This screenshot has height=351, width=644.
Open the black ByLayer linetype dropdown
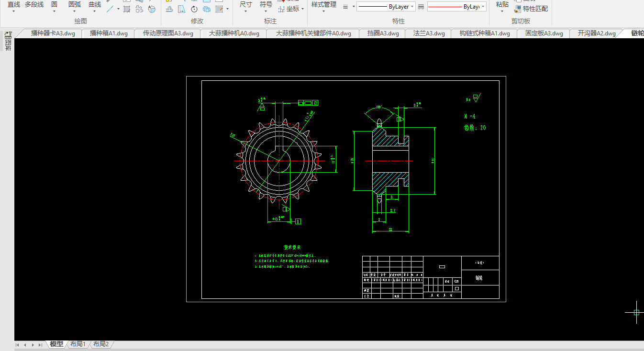(385, 7)
